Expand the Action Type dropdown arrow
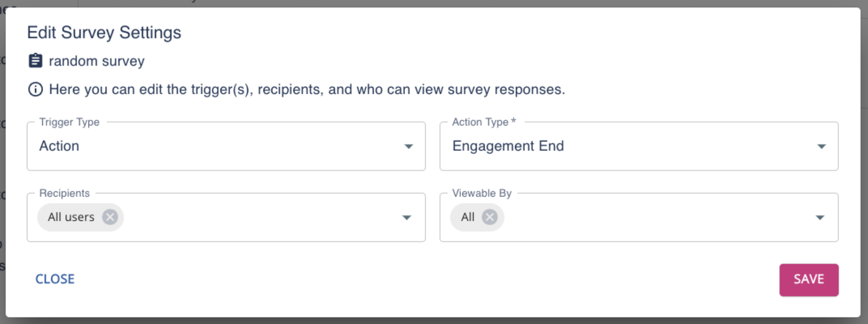The image size is (868, 324). tap(821, 147)
